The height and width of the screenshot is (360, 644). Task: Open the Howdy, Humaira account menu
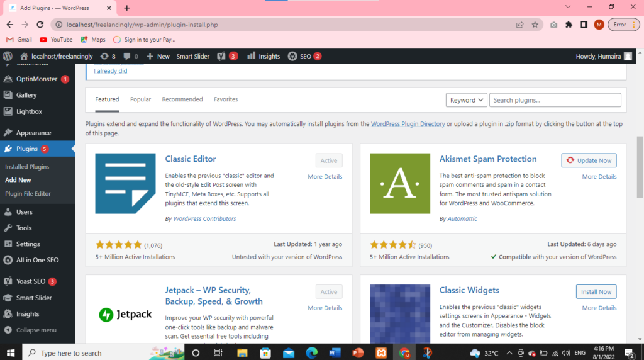604,56
